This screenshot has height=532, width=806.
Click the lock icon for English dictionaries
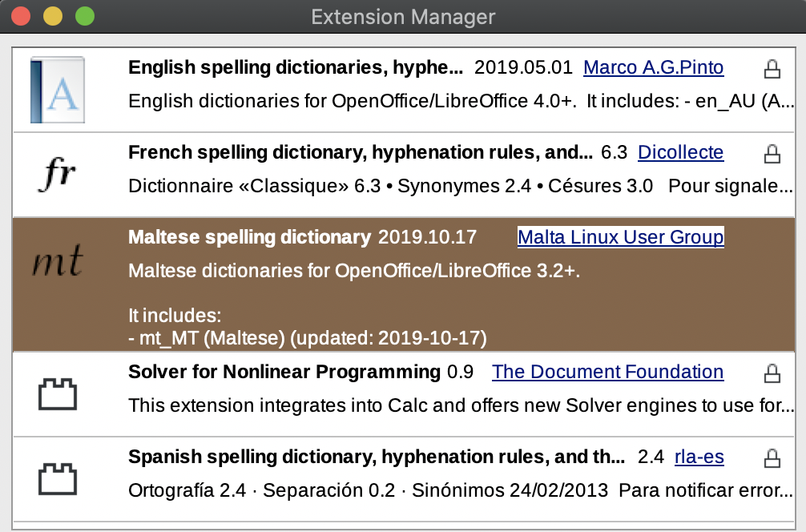click(774, 71)
